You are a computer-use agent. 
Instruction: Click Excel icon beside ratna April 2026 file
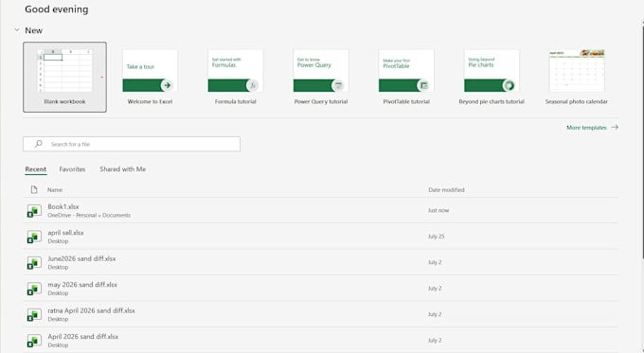click(34, 314)
